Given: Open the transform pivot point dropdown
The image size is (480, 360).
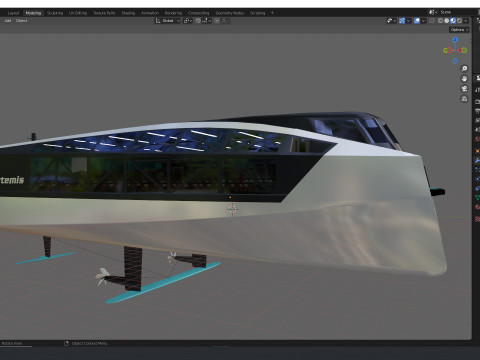Looking at the screenshot, I should (188, 21).
